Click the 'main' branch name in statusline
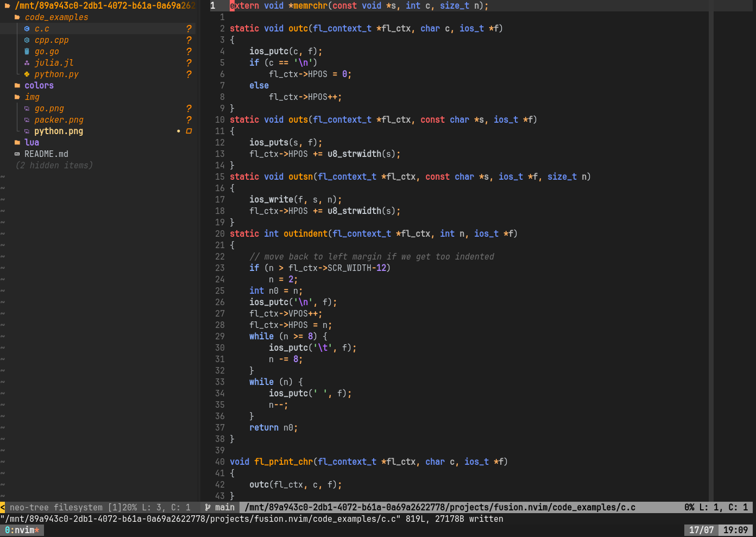 point(225,507)
